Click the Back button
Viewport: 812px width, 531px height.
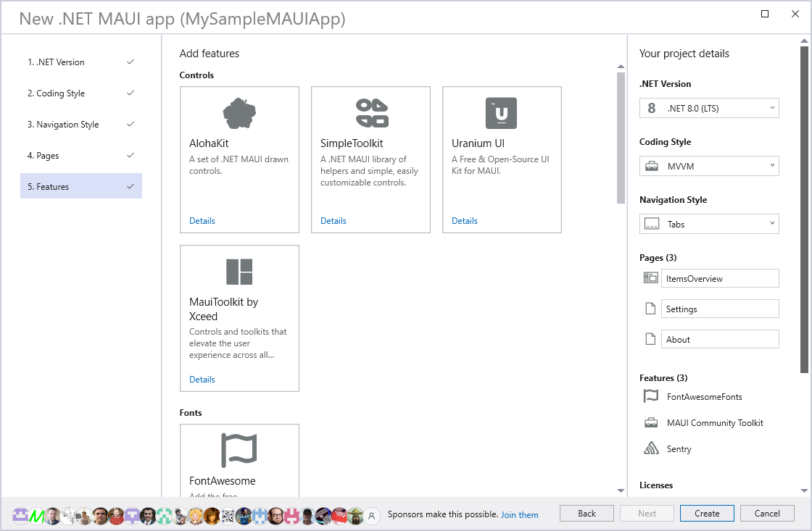[587, 514]
